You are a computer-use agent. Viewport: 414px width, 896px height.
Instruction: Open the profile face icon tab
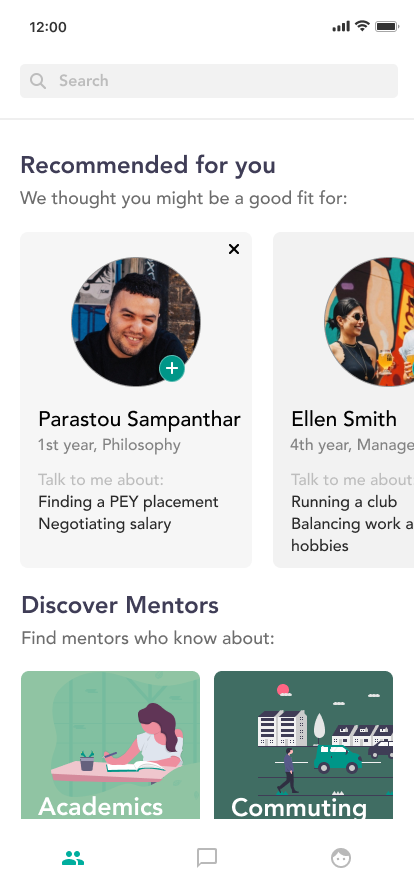pyautogui.click(x=341, y=858)
